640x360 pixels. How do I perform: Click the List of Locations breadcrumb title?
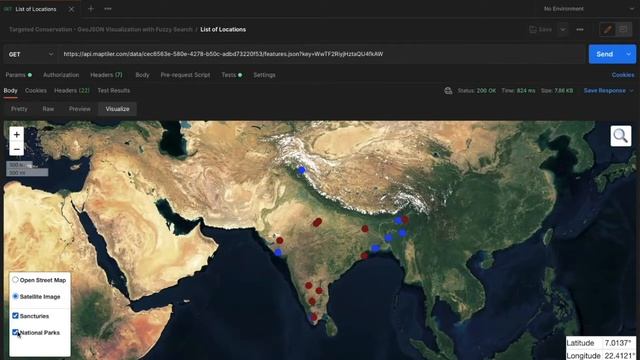click(x=223, y=29)
